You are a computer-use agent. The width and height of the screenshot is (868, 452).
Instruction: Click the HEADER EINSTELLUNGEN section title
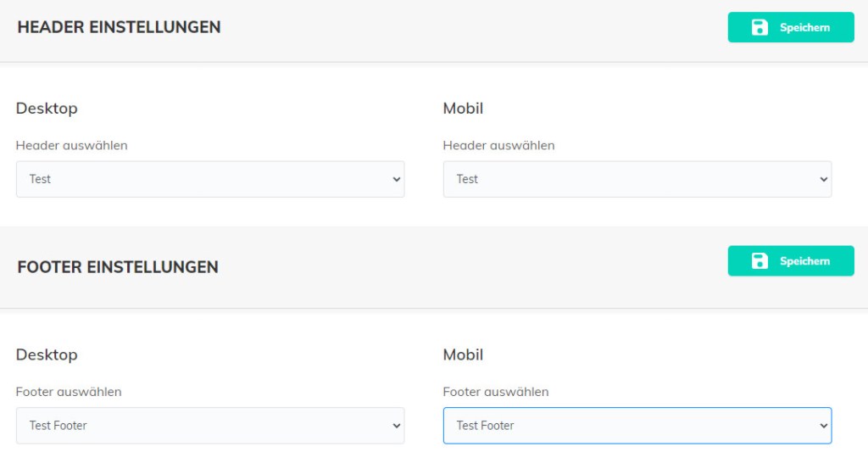coord(119,27)
